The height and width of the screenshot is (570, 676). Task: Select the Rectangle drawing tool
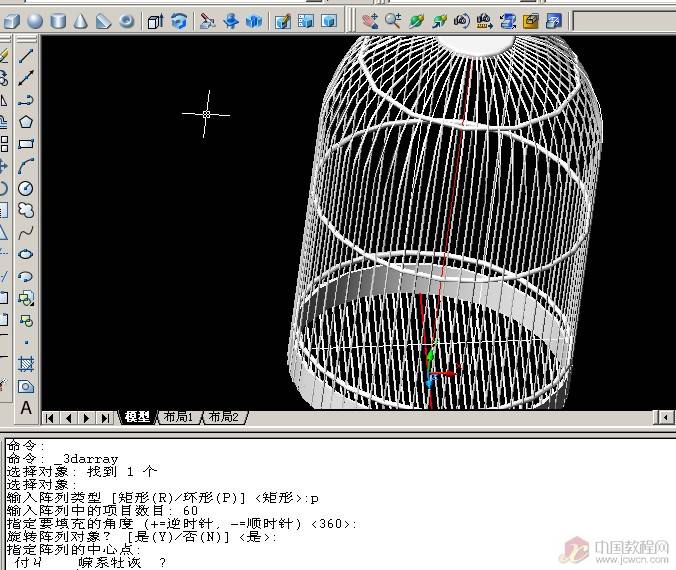(x=26, y=144)
